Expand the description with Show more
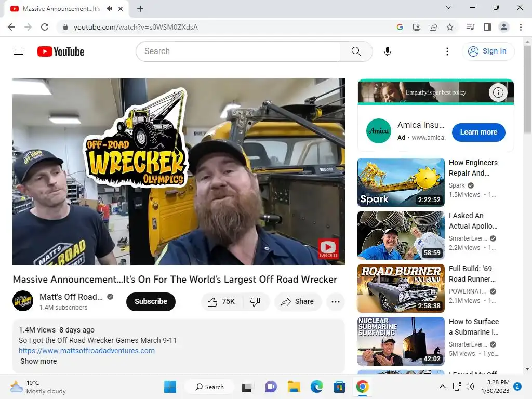 point(38,361)
